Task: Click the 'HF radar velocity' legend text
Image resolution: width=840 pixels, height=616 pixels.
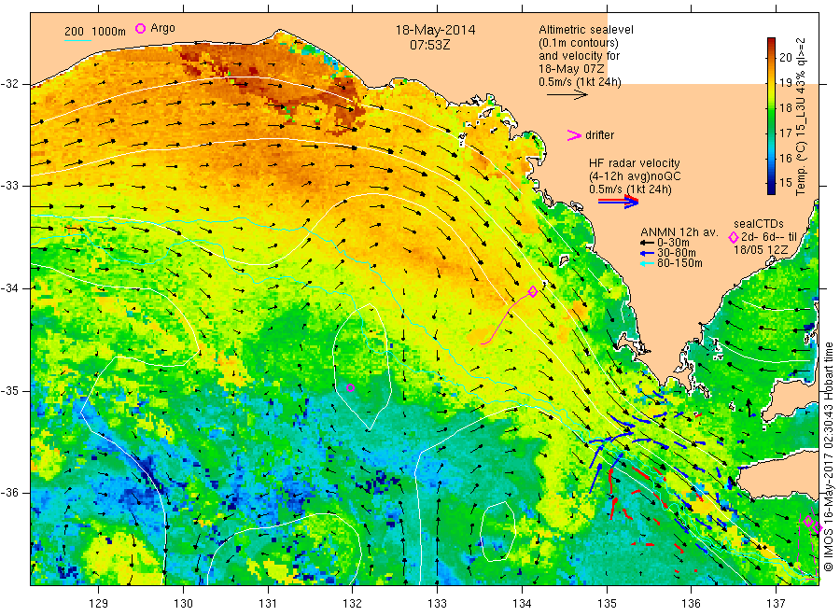Action: (x=635, y=163)
